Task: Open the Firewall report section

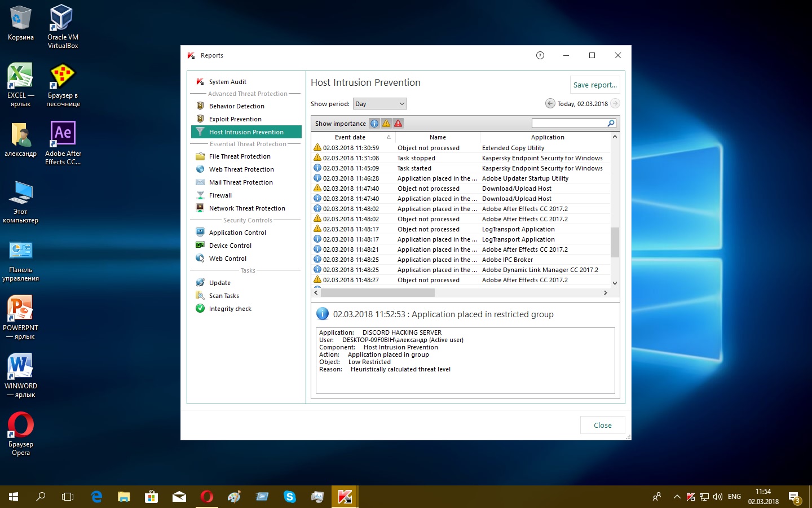Action: click(220, 195)
